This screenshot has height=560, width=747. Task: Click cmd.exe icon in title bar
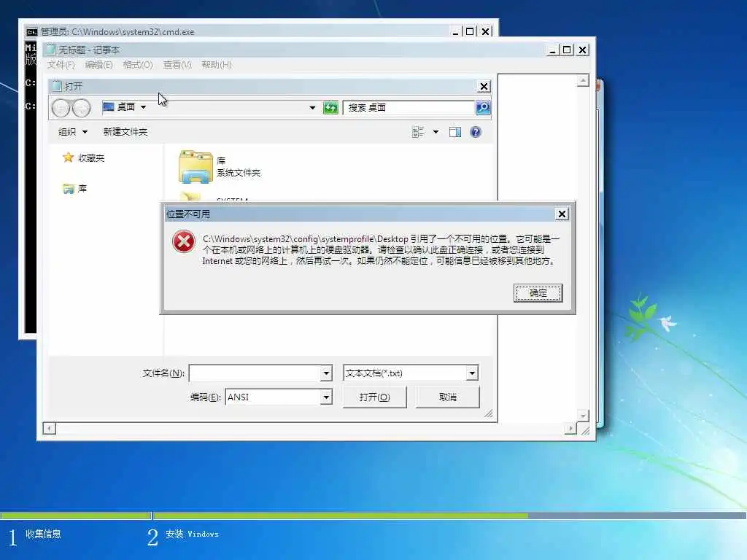tap(31, 32)
